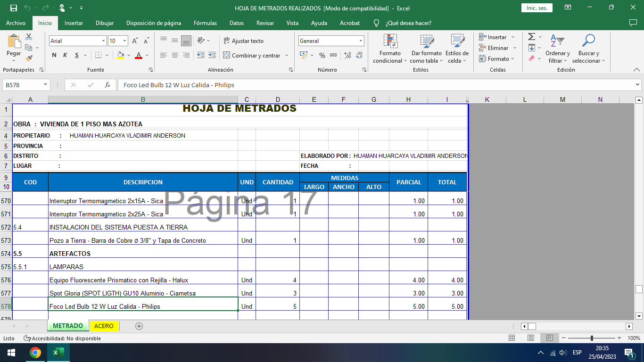
Task: Switch to Page Break Preview in status bar
Action: point(549,338)
